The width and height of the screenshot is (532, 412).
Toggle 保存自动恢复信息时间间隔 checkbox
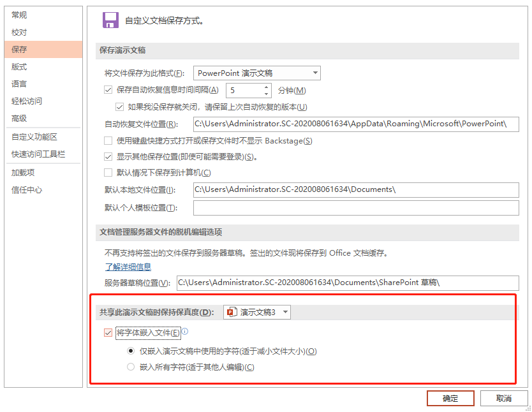pyautogui.click(x=108, y=90)
